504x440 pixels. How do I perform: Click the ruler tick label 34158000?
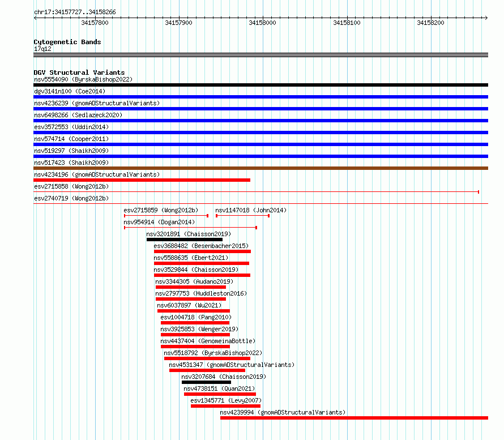pyautogui.click(x=263, y=23)
